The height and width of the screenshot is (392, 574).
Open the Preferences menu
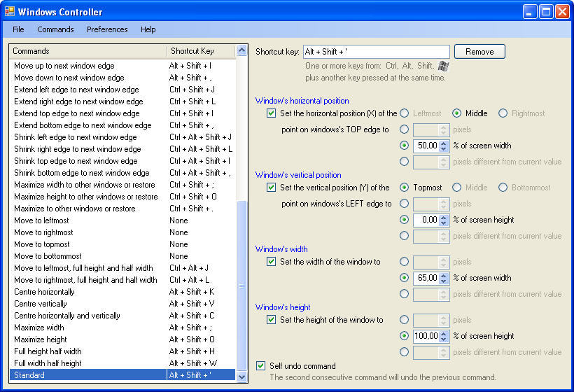click(107, 29)
